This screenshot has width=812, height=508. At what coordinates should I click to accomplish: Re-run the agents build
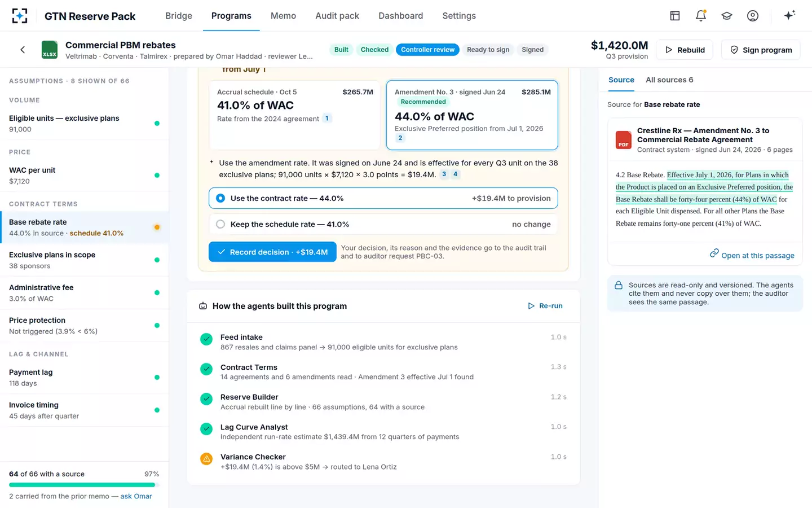point(545,306)
